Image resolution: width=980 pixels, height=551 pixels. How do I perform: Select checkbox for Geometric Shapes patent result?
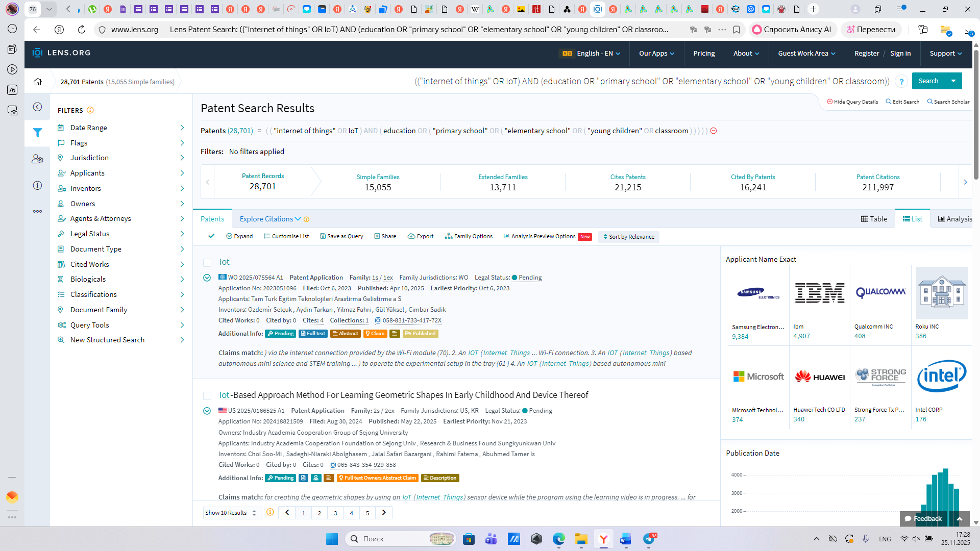[x=207, y=395]
